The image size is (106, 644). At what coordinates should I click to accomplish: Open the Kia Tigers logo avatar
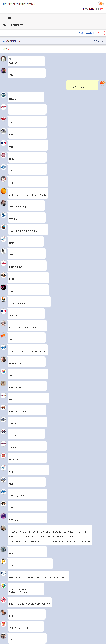[x=3, y=119]
